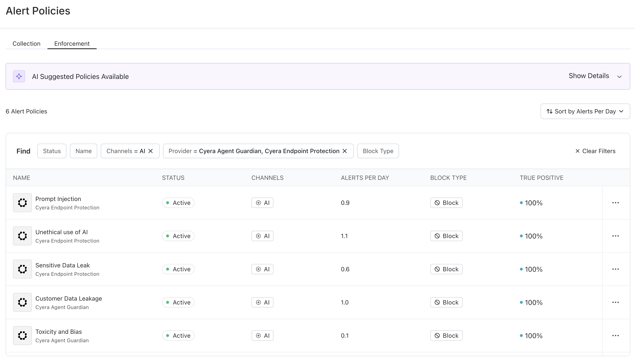Open the Sort by Alerts Per Day dropdown
Viewport: 635px width, 364px height.
[585, 111]
